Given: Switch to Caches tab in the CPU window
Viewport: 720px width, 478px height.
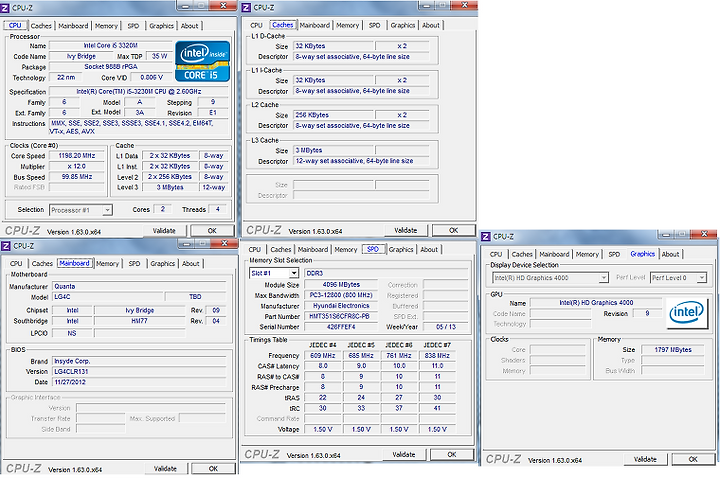Looking at the screenshot, I should coord(41,26).
